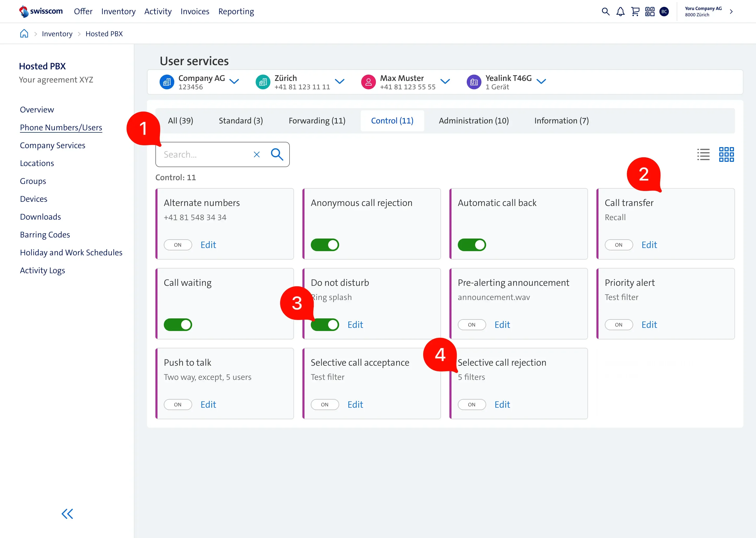The image size is (756, 538).
Task: Toggle Call waiting off
Action: coord(178,325)
